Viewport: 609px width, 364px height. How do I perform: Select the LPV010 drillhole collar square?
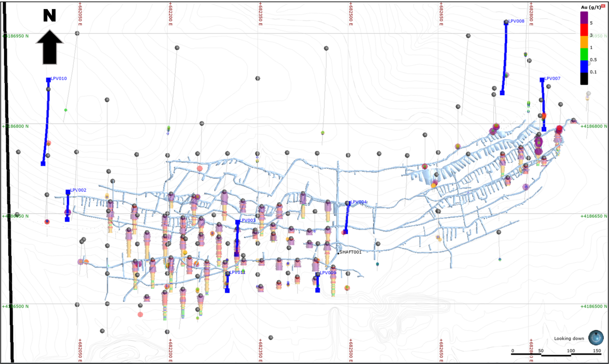48,80
